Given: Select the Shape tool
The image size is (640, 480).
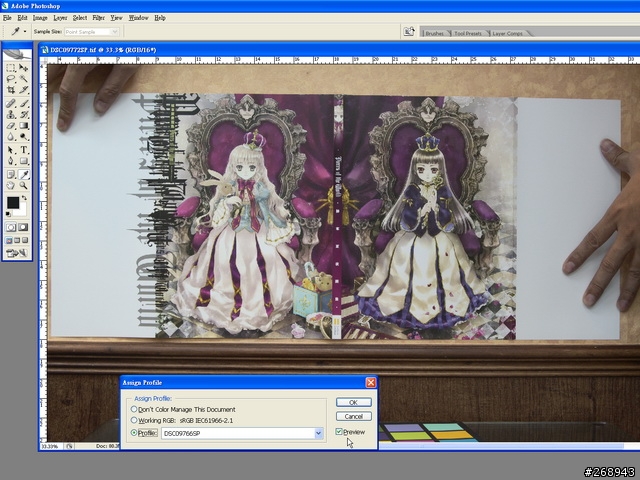Looking at the screenshot, I should pos(23,161).
